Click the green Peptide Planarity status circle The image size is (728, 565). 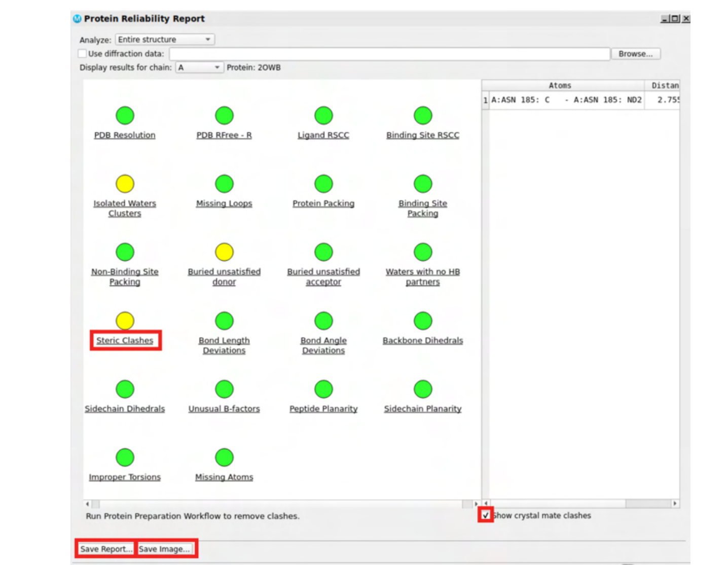pyautogui.click(x=323, y=389)
